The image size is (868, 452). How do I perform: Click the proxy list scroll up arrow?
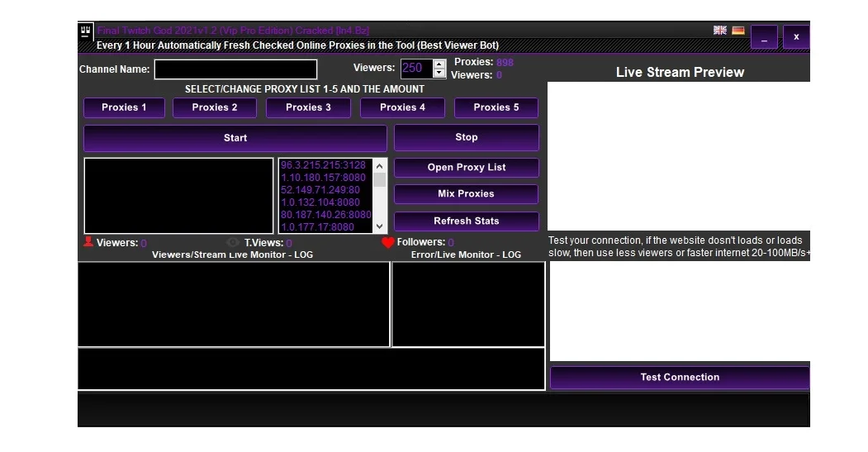[379, 165]
